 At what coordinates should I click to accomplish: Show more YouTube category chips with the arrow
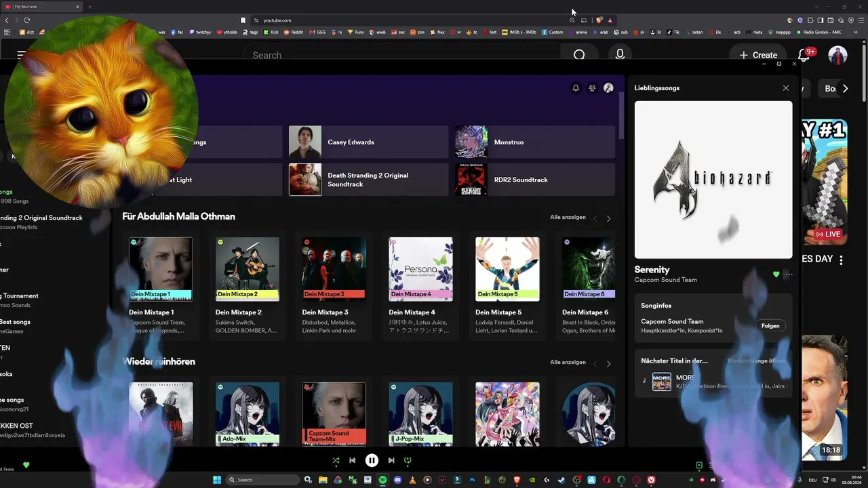tap(845, 89)
